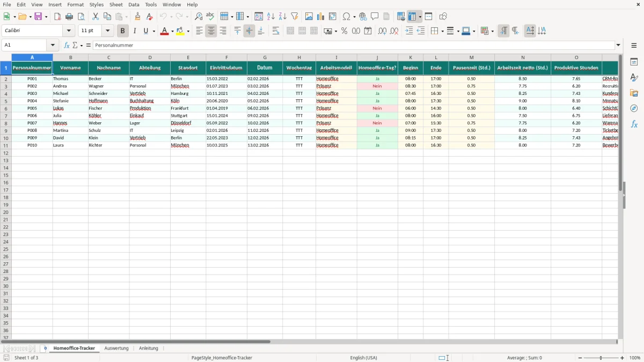Toggle Underline formatting
The width and height of the screenshot is (644, 362).
coord(145,31)
